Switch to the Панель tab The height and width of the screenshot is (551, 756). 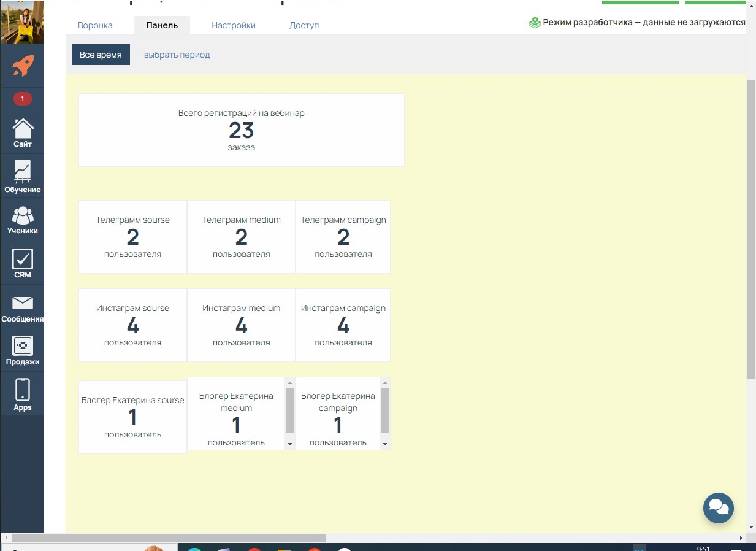(162, 25)
